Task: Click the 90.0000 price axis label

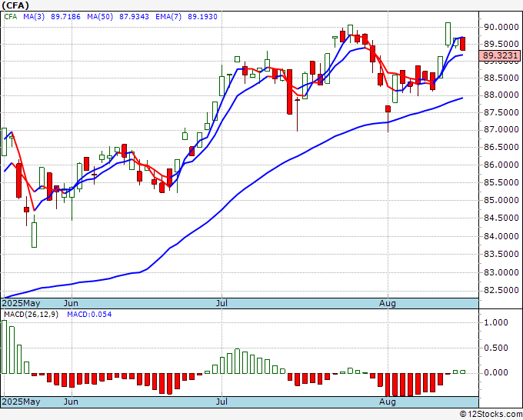Action: coord(501,27)
